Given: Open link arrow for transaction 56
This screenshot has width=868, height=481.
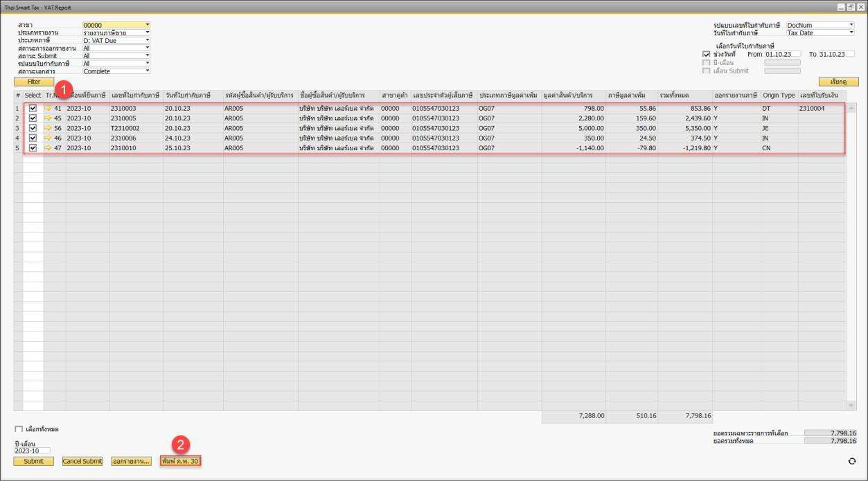Looking at the screenshot, I should tap(48, 128).
